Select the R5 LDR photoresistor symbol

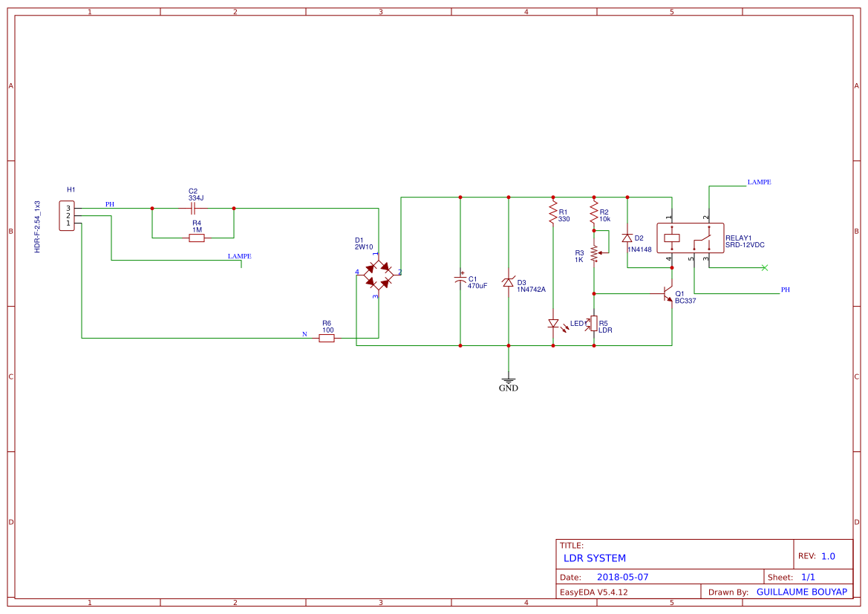click(x=593, y=323)
